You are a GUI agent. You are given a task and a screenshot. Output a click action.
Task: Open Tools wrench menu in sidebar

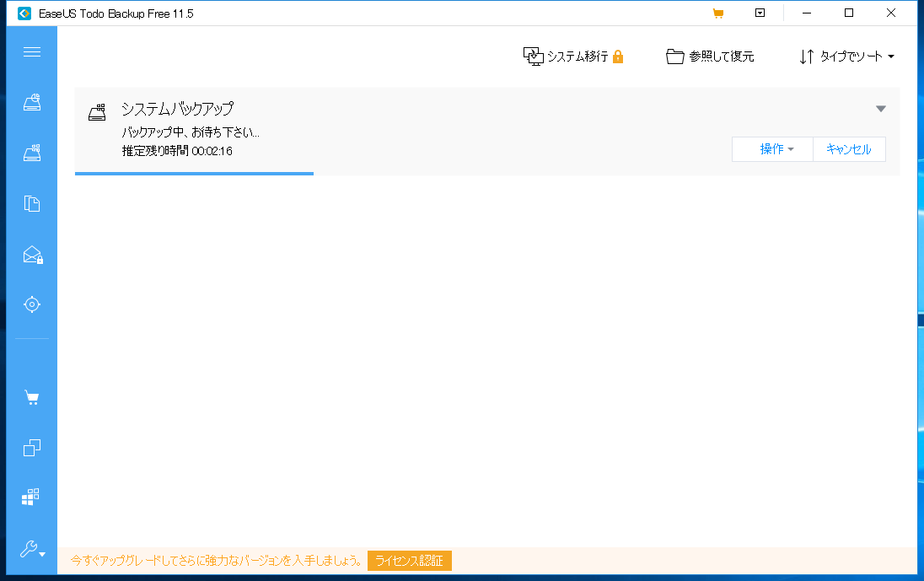pos(32,549)
